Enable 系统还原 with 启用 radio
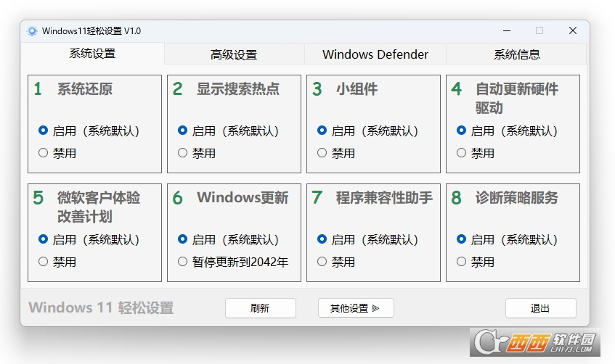This screenshot has height=364, width=615. click(89, 131)
